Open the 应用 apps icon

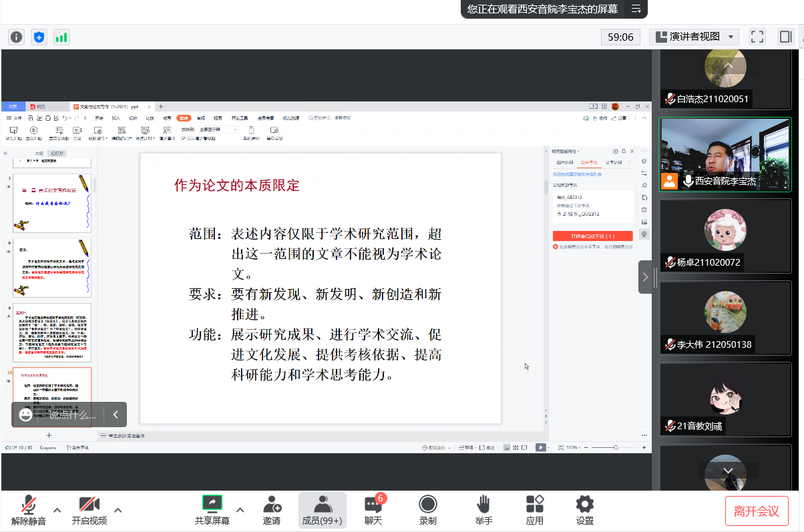click(x=535, y=510)
